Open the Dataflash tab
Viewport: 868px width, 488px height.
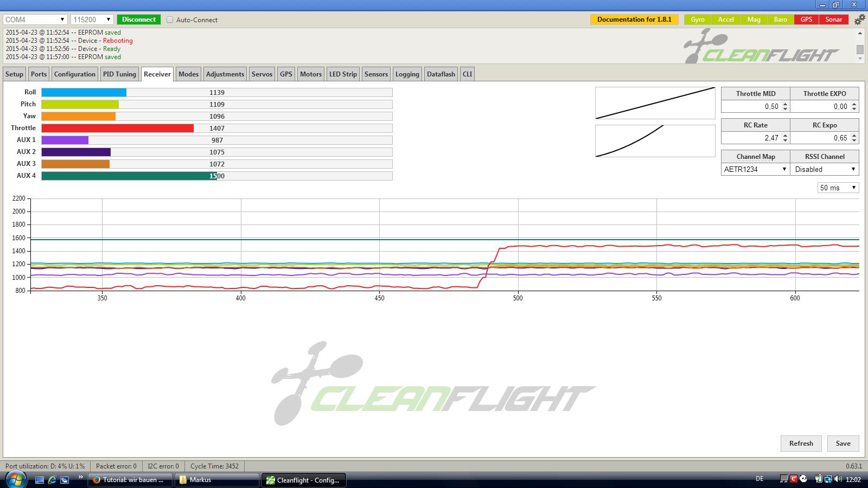click(x=441, y=74)
